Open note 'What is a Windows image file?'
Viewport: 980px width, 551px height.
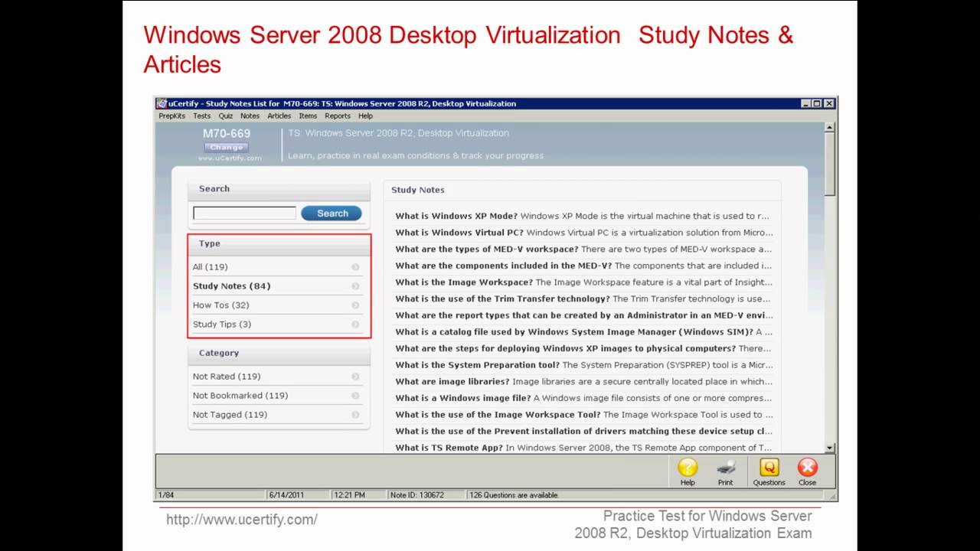[x=583, y=398]
